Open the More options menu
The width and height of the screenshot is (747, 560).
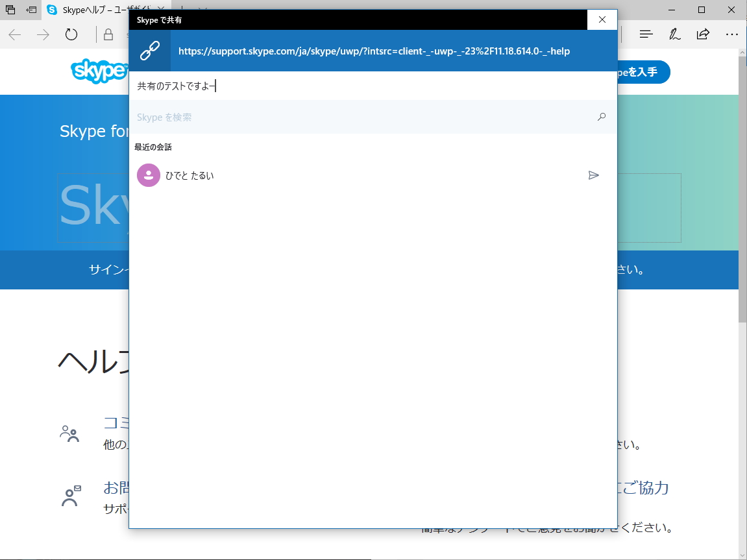732,34
